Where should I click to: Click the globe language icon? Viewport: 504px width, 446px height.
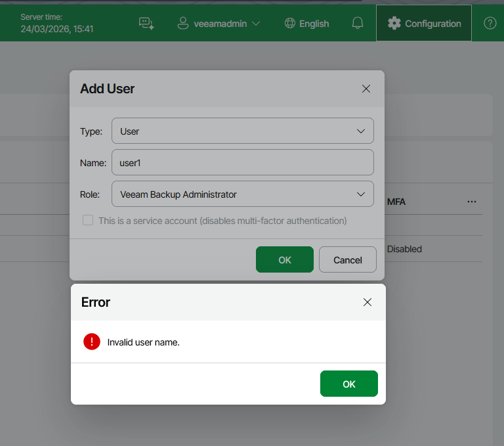(290, 24)
